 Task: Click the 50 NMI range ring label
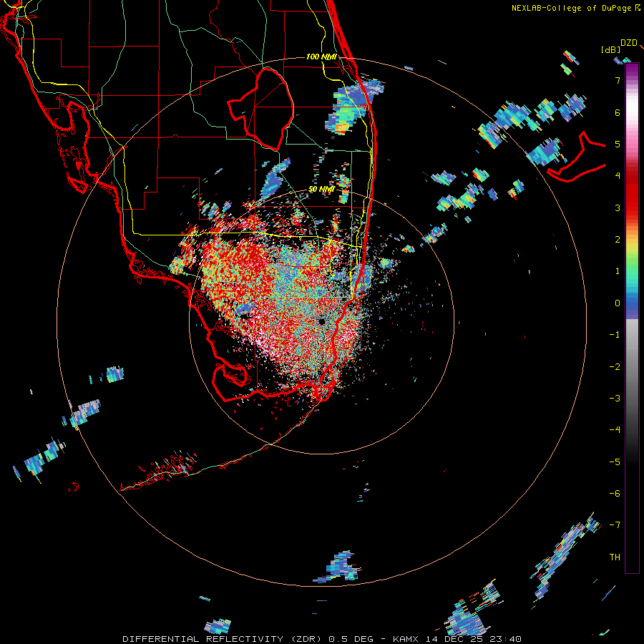pyautogui.click(x=321, y=189)
